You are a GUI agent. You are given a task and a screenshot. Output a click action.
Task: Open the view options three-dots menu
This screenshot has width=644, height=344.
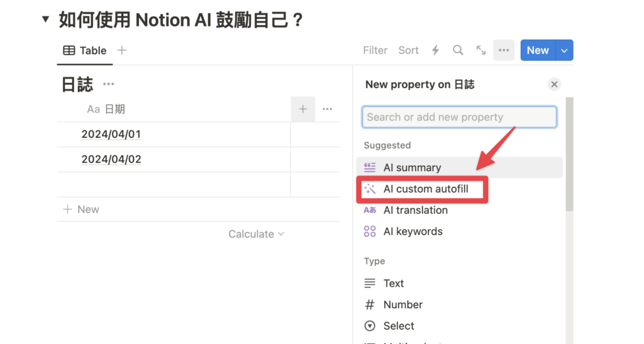tap(504, 50)
